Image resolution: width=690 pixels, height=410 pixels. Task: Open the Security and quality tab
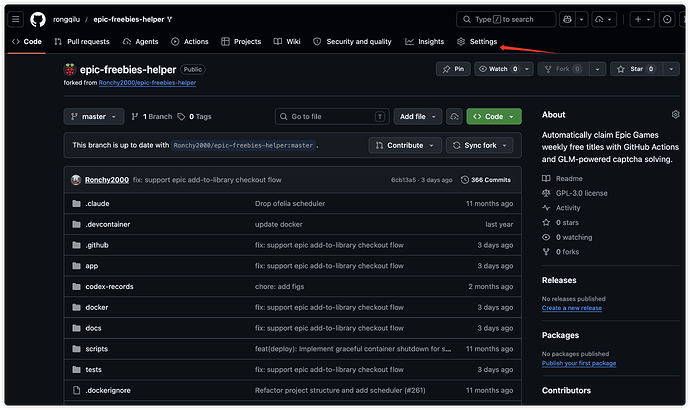(x=352, y=41)
